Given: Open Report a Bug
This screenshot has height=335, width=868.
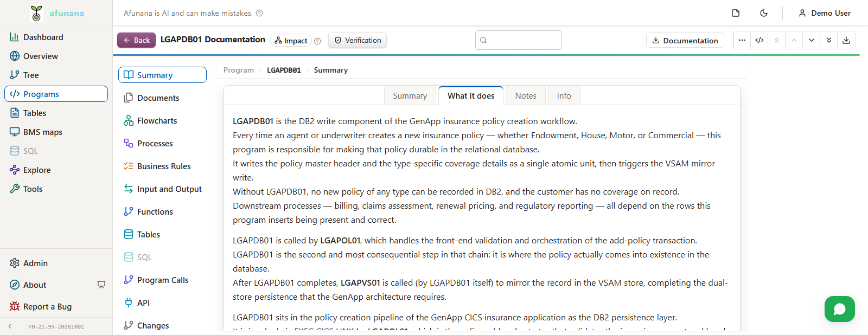Looking at the screenshot, I should [x=56, y=306].
